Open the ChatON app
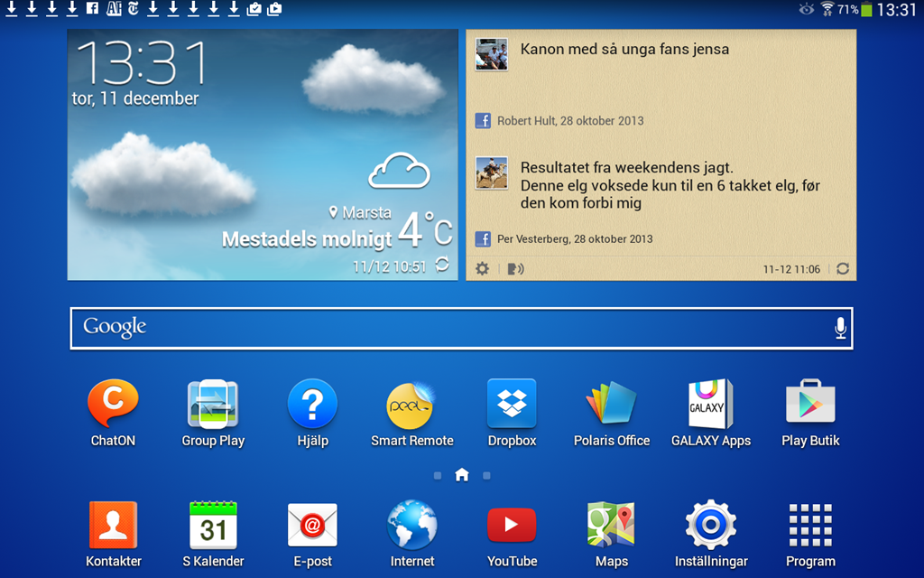The height and width of the screenshot is (578, 924). point(113,405)
